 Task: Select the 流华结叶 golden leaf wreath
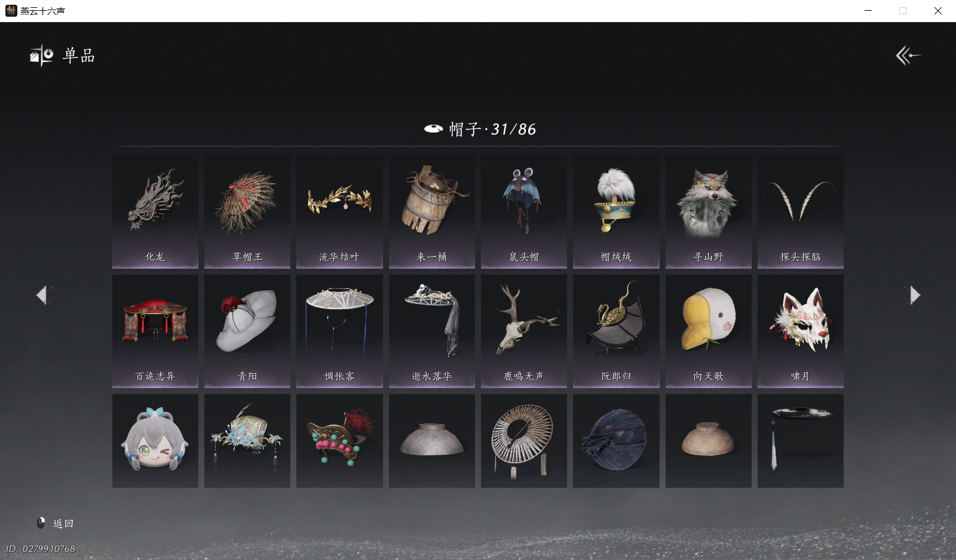(339, 212)
